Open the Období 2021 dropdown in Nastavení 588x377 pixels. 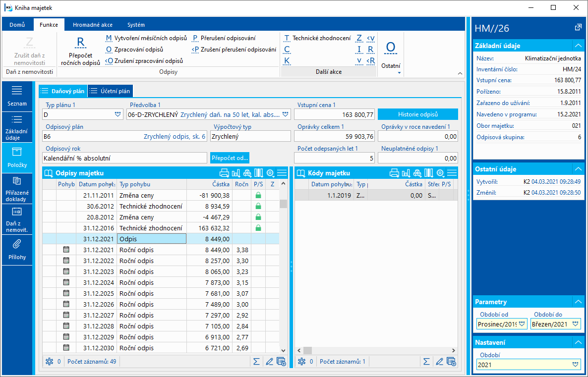576,364
